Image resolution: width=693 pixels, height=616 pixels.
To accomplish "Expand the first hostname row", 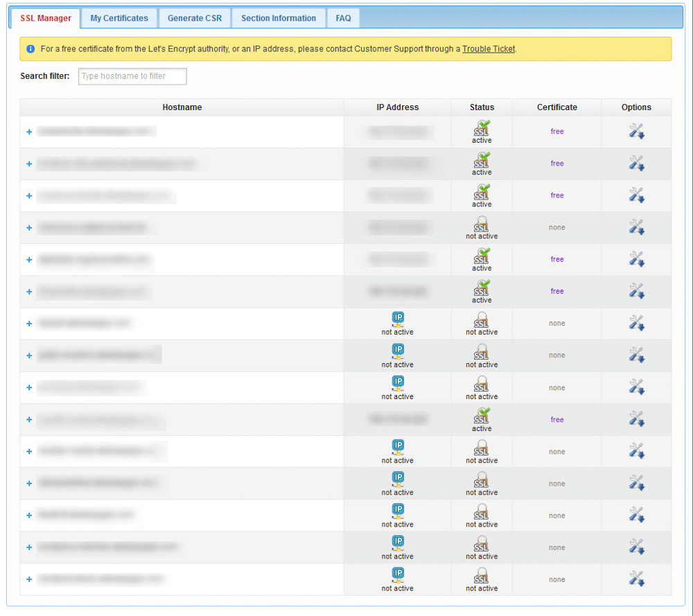I will (x=28, y=132).
